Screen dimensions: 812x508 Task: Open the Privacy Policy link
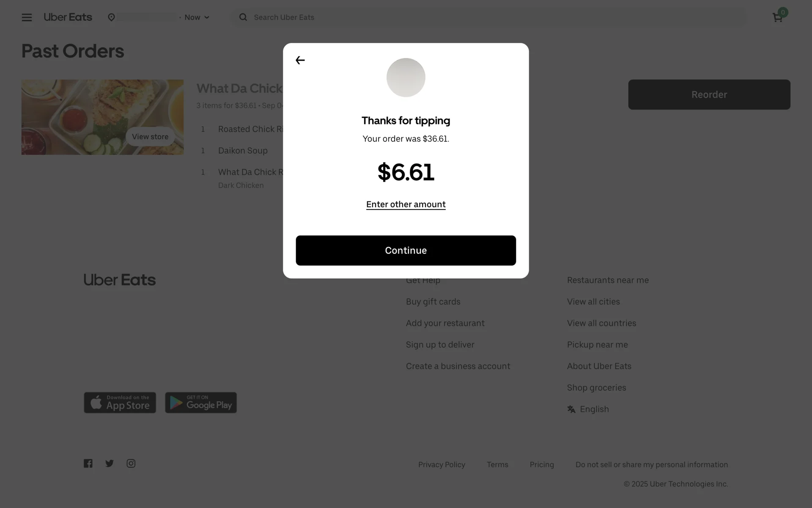tap(442, 465)
